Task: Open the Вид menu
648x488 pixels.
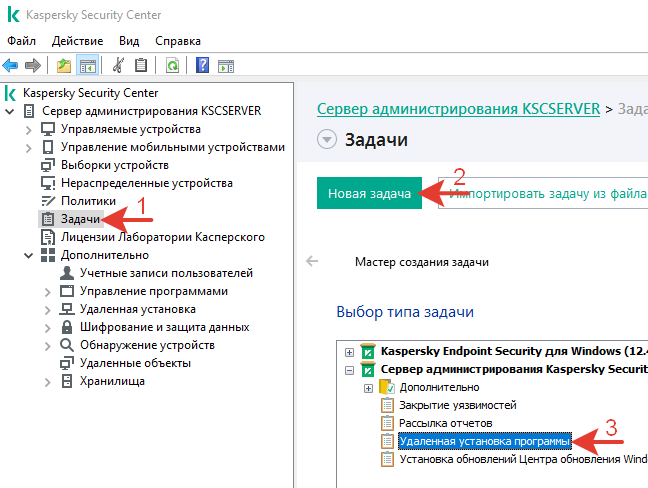Action: [129, 41]
